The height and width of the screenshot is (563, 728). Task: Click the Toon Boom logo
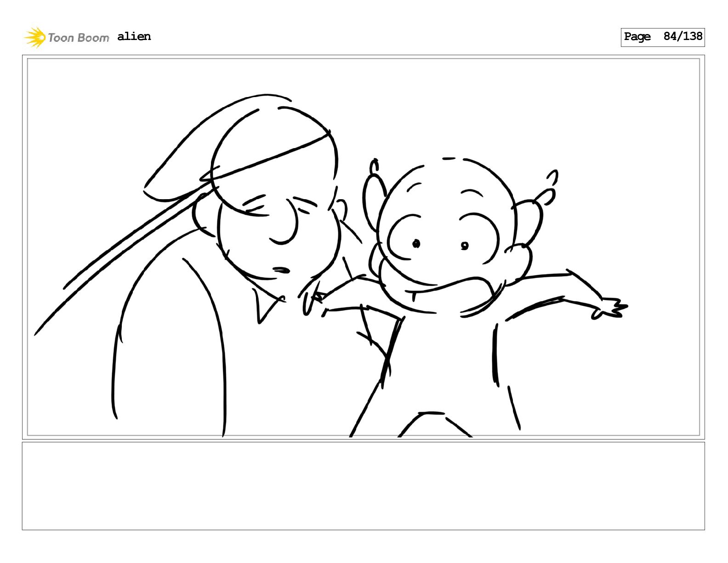[67, 37]
